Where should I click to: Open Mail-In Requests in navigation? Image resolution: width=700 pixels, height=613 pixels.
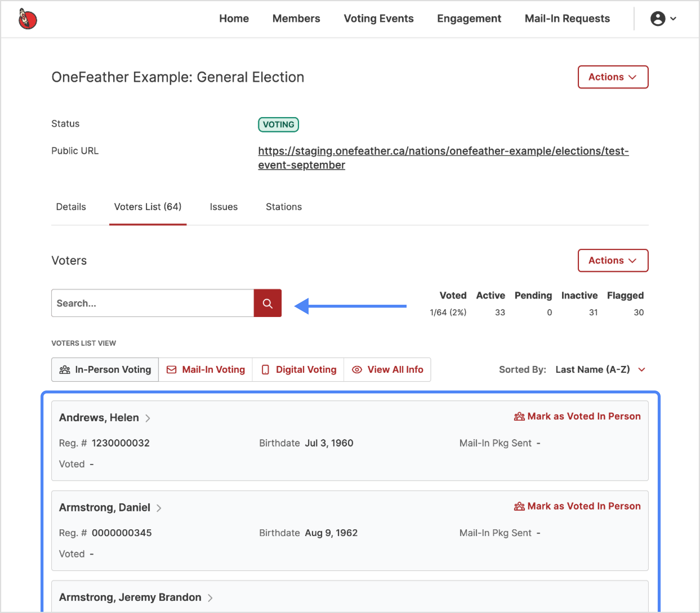567,18
